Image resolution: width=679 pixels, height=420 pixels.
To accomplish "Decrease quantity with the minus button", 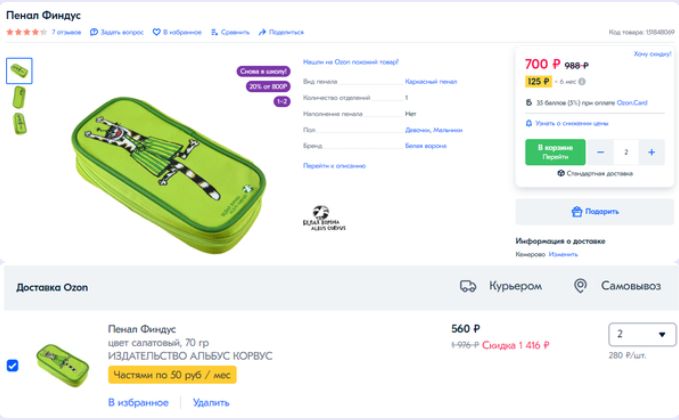I will tap(601, 152).
